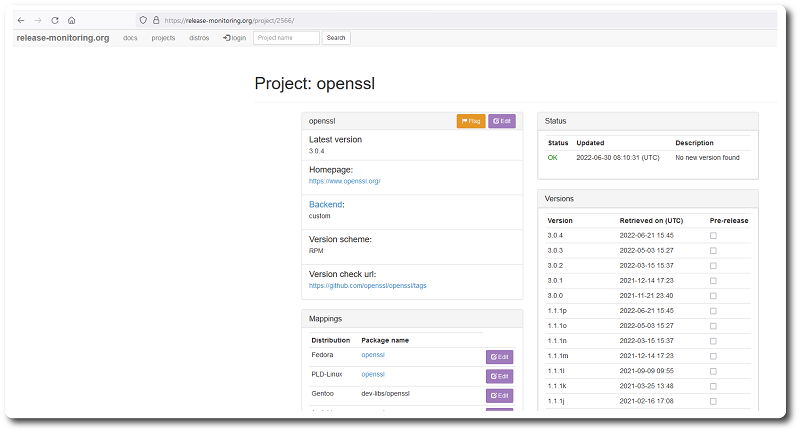Toggle pre-release checkbox for version 3.0.0
Viewport: 800px width, 432px height.
click(x=713, y=296)
